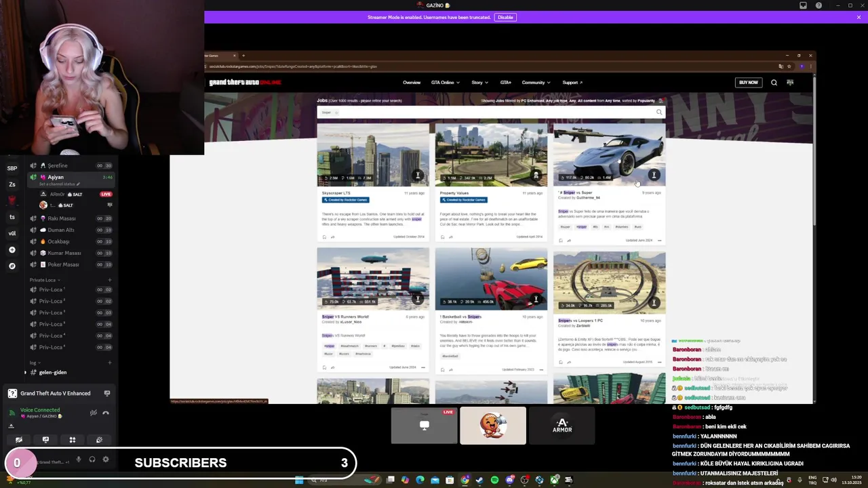Bookmark this page with the star icon
This screenshot has height=488, width=868.
789,66
